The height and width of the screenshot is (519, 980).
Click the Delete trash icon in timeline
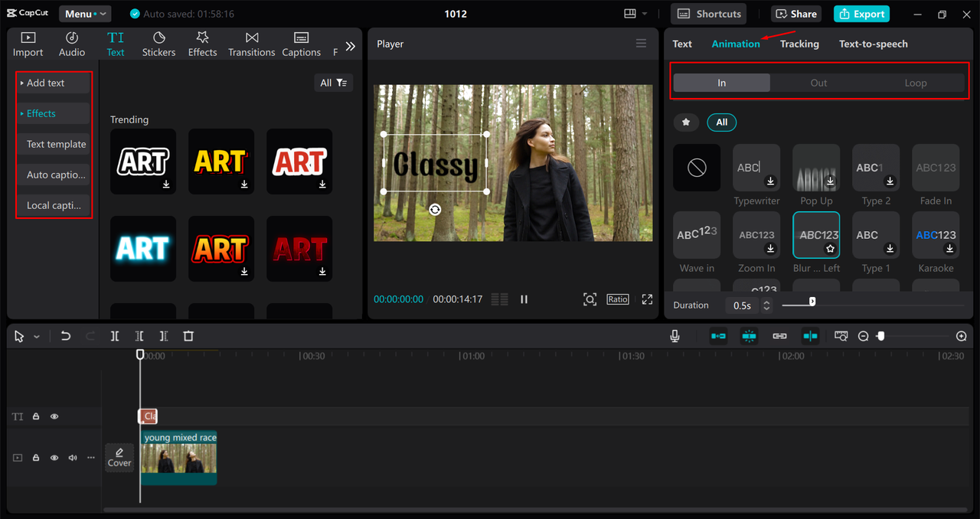188,336
